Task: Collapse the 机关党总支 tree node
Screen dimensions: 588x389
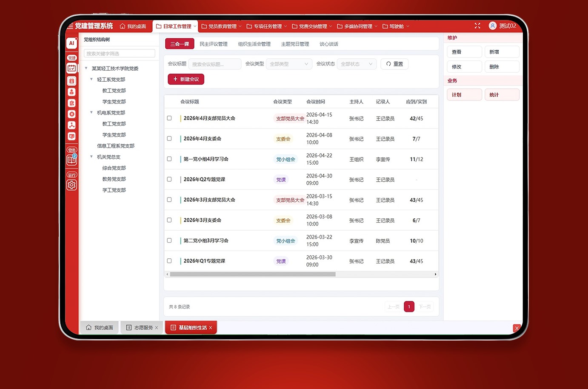Action: pyautogui.click(x=91, y=157)
